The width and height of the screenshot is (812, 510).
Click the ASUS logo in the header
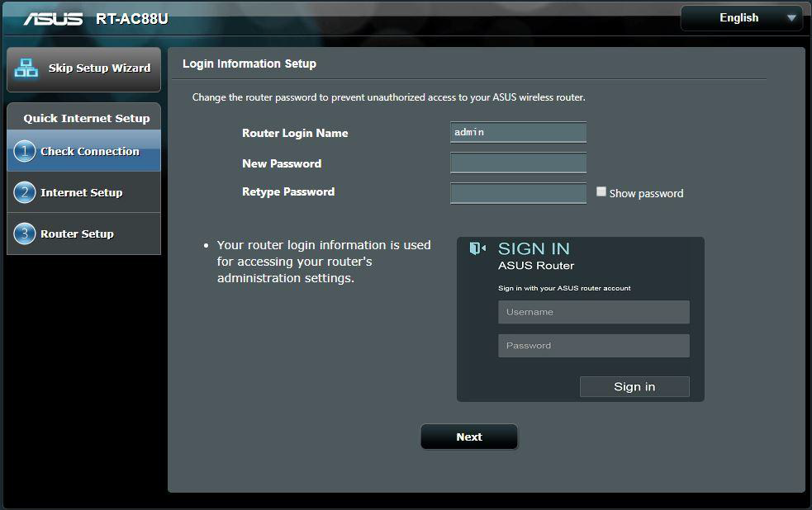(x=53, y=19)
